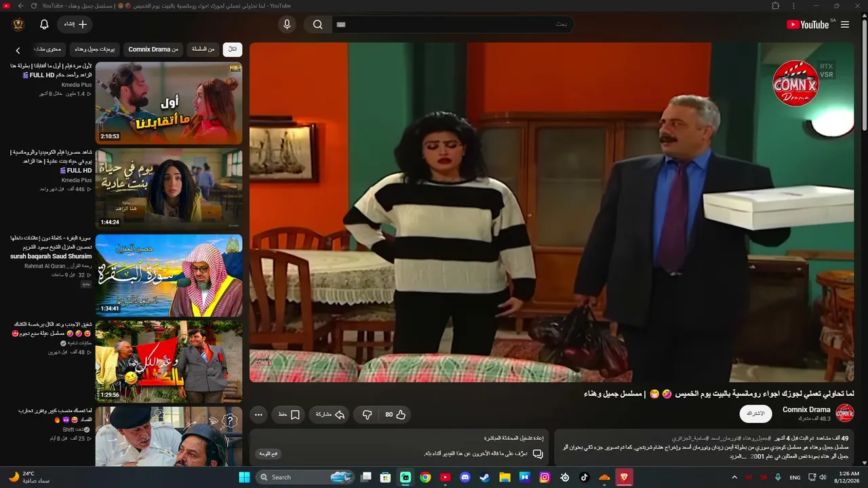Click the Windows taskbar Search box
This screenshot has height=488, width=868.
pos(305,477)
